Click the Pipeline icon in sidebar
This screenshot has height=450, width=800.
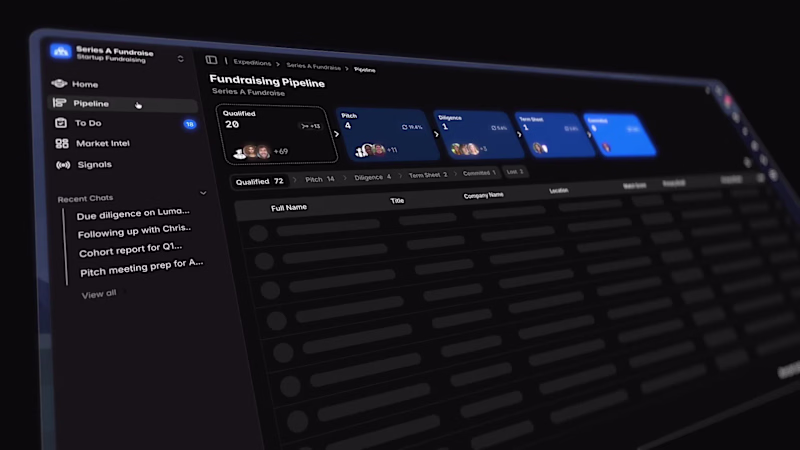pos(60,103)
